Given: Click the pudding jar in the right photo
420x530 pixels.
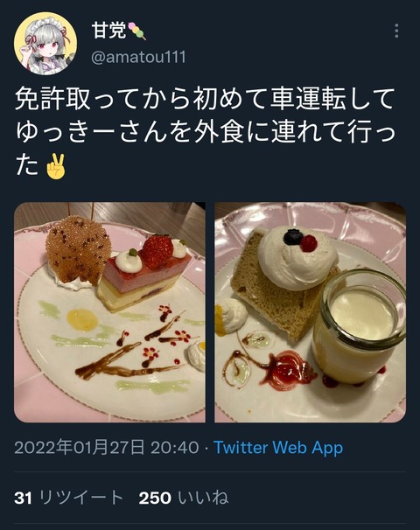Looking at the screenshot, I should [359, 327].
